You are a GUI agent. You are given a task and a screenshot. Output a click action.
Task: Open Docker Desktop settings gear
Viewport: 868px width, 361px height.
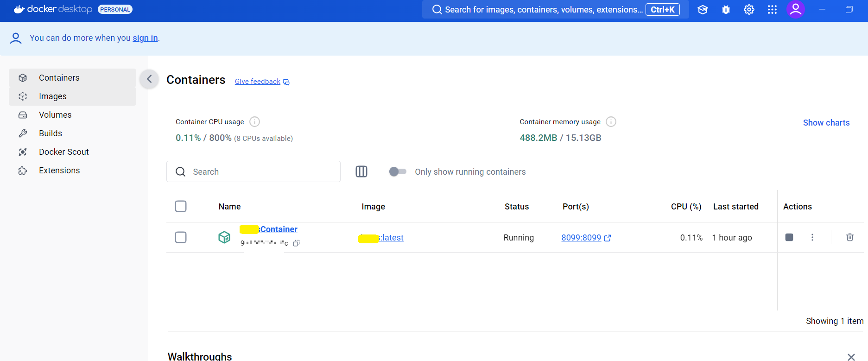click(749, 10)
